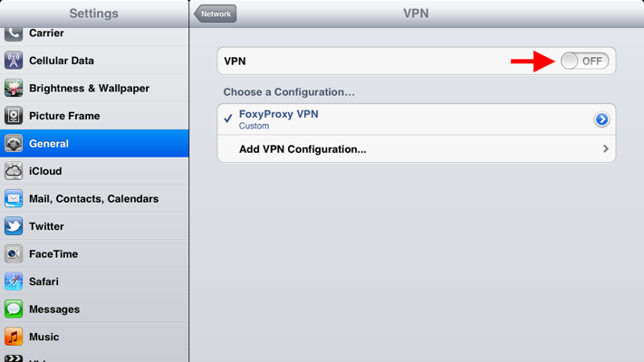Viewport: 644px width, 362px height.
Task: Tap the green Messages bubble icon
Action: 14,309
